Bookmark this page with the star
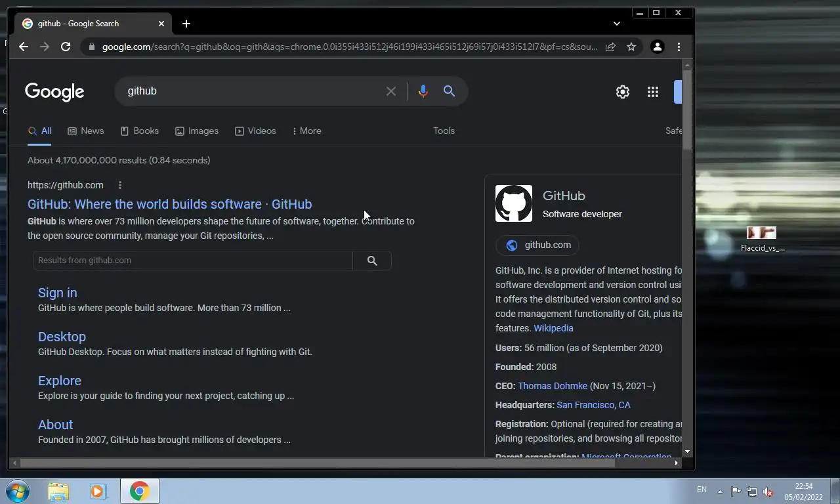840x504 pixels. tap(631, 47)
